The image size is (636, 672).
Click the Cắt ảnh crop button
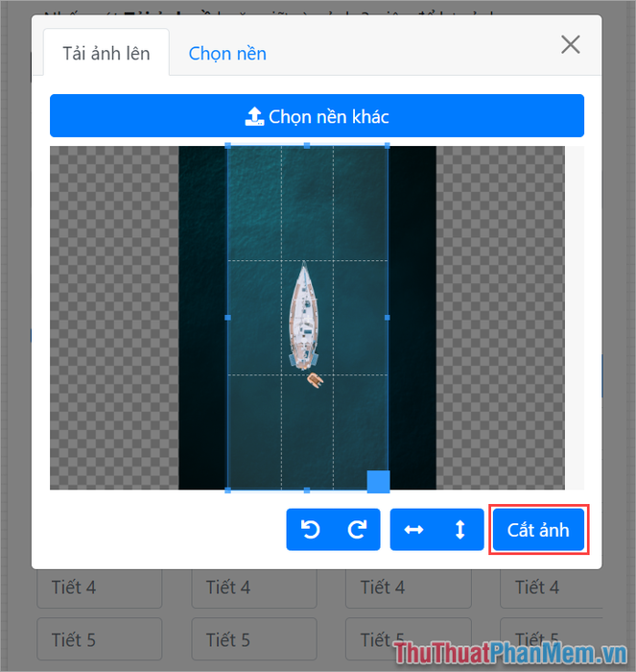coord(538,530)
